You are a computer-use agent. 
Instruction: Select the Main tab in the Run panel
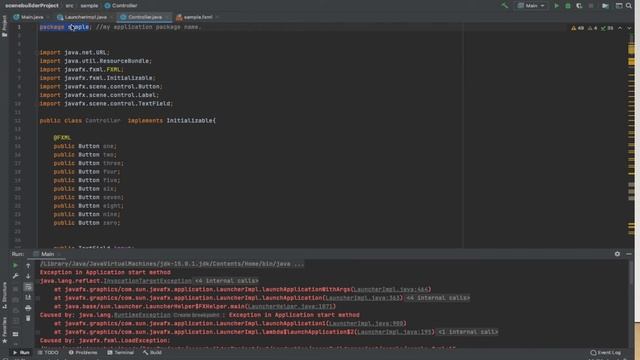coord(47,254)
